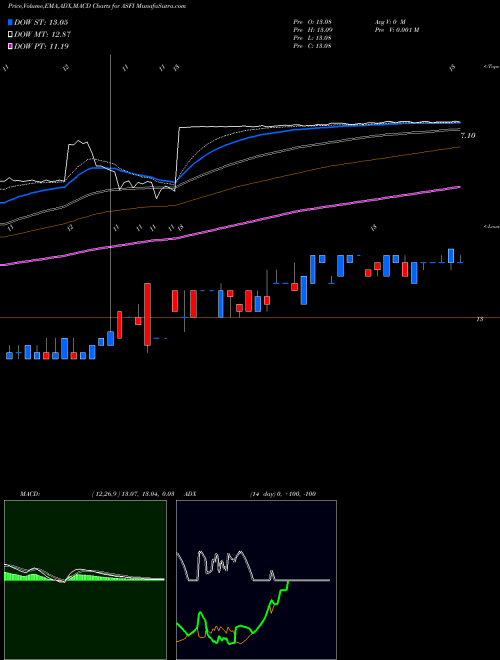Open the ADX indicator chart panel

click(x=256, y=580)
